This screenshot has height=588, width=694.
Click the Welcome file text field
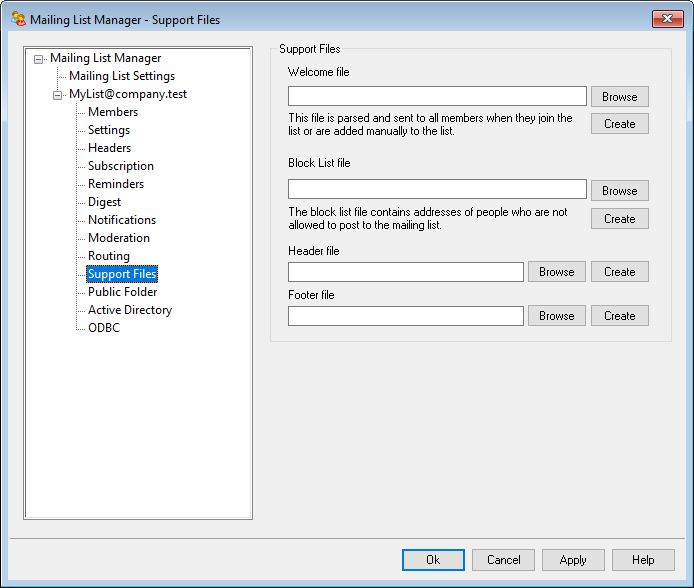click(437, 96)
